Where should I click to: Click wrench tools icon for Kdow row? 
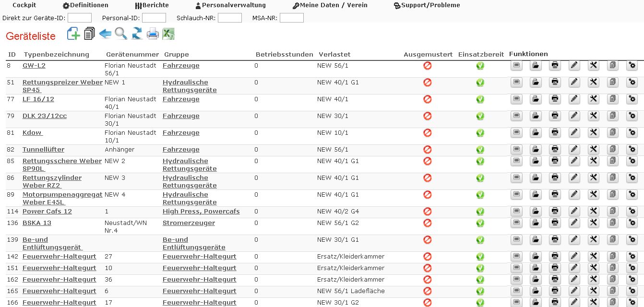[593, 133]
